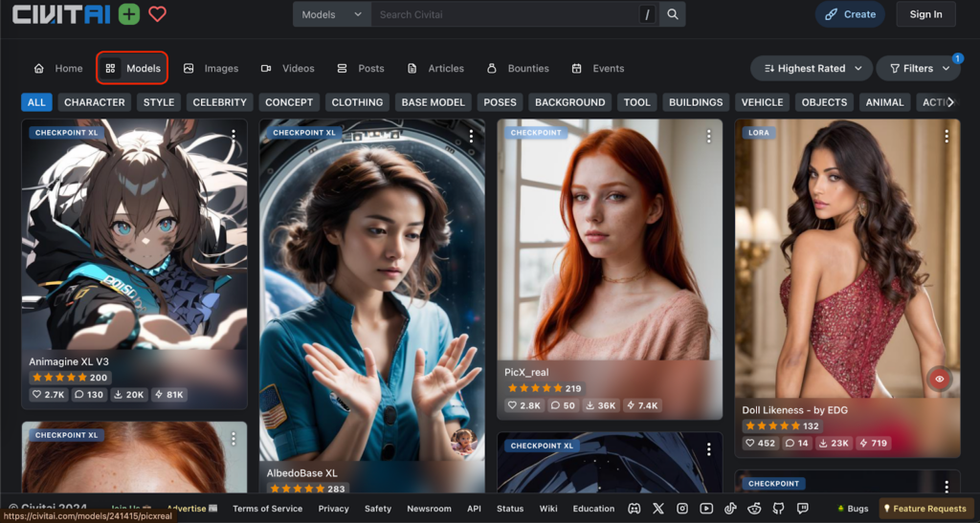Open the Highest Rated sort dropdown
Image resolution: width=980 pixels, height=523 pixels.
[811, 68]
